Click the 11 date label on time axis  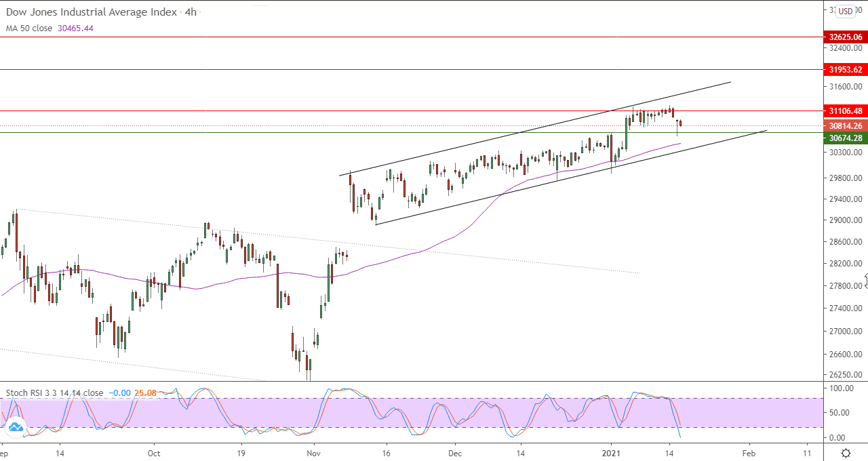[806, 452]
